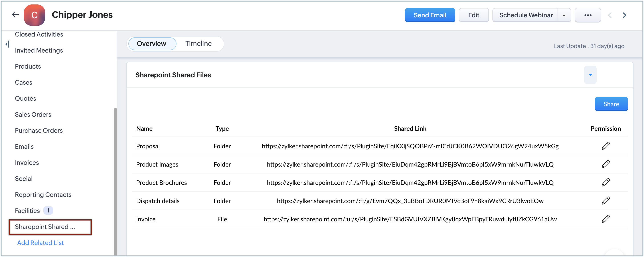This screenshot has height=257, width=644.
Task: Edit permission for Product Brochures
Action: coord(605,182)
